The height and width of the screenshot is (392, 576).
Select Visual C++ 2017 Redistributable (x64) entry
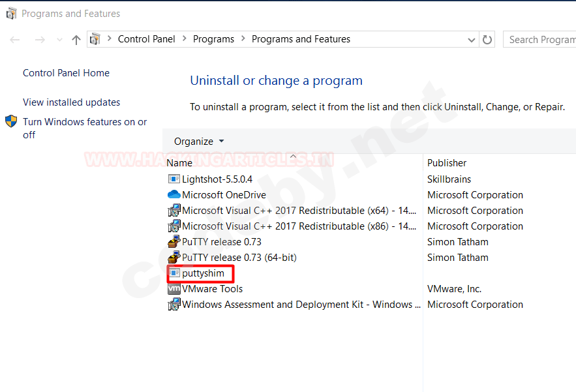point(299,211)
